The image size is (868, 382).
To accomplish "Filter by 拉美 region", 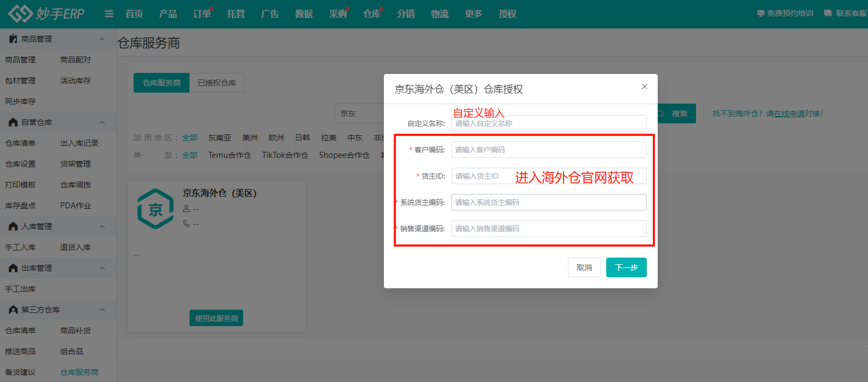I will (x=329, y=138).
